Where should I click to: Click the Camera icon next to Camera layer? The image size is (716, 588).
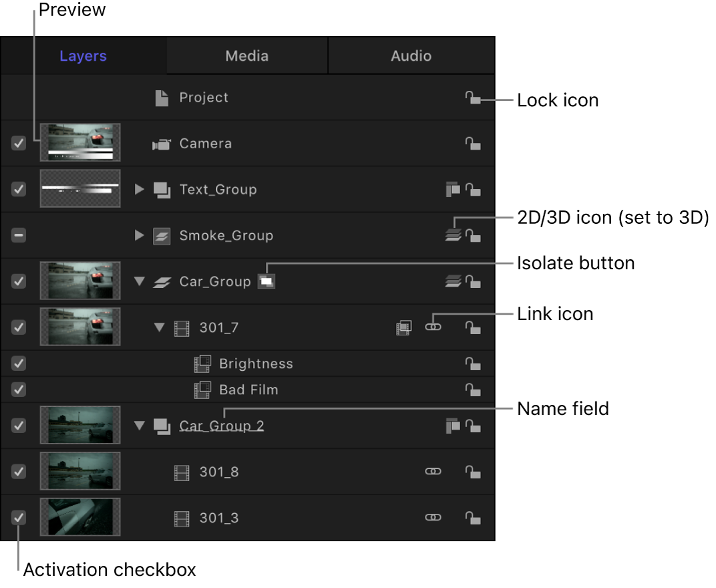coord(162,143)
